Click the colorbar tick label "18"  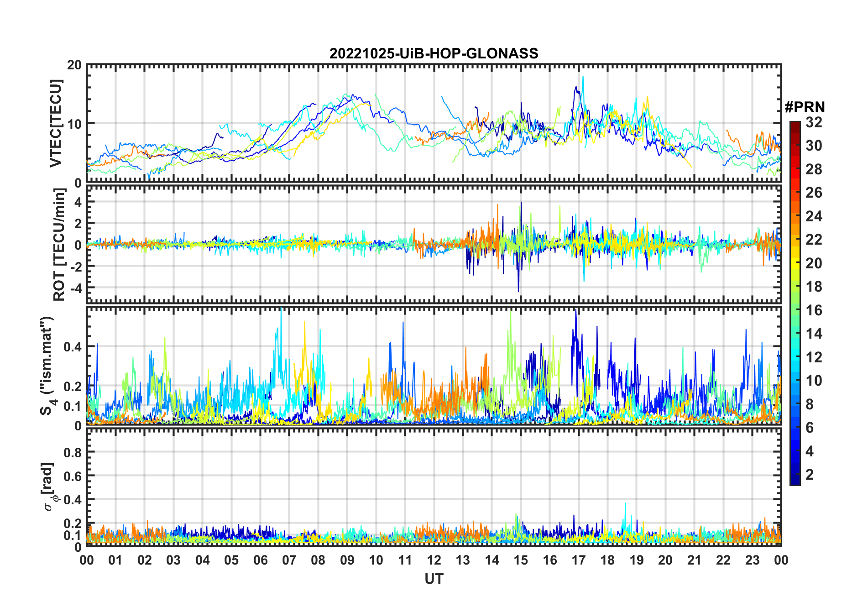tap(814, 287)
